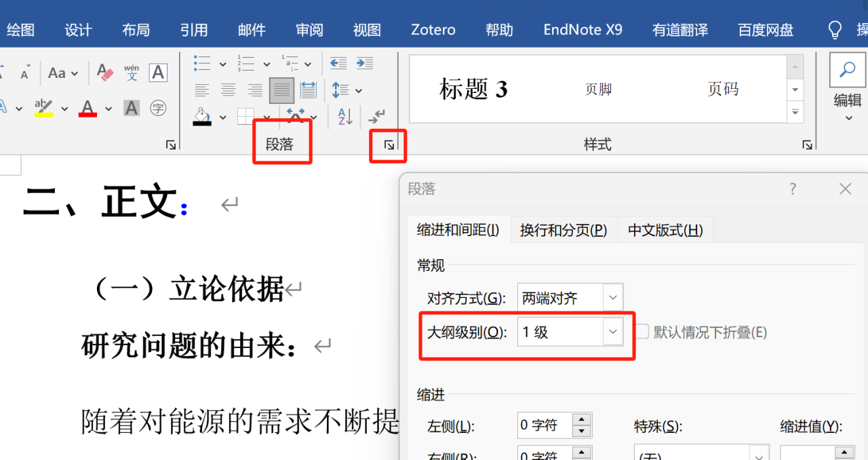Click the Distributed alignment icon
Viewport: 868px width, 460px height.
click(309, 90)
